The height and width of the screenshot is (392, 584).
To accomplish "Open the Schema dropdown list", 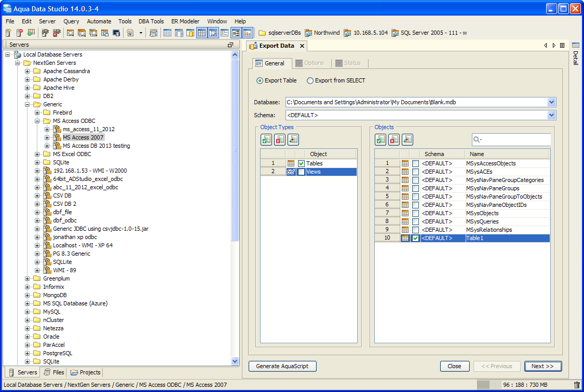I will pyautogui.click(x=552, y=115).
